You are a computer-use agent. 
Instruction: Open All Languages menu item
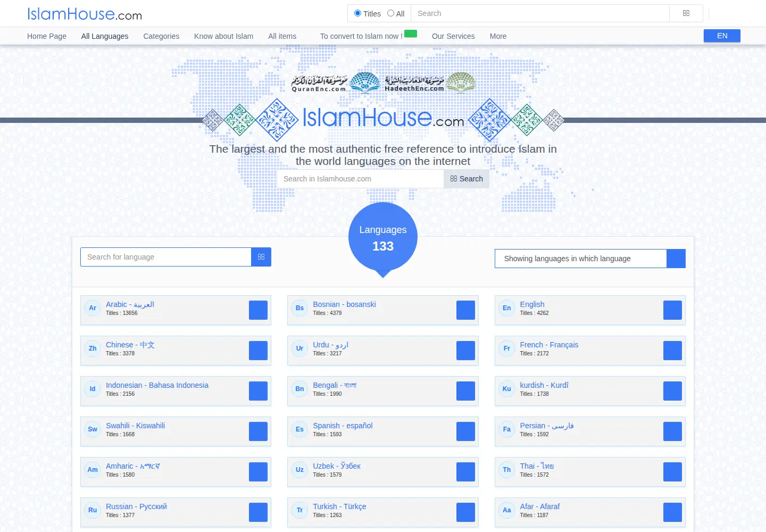click(x=105, y=36)
